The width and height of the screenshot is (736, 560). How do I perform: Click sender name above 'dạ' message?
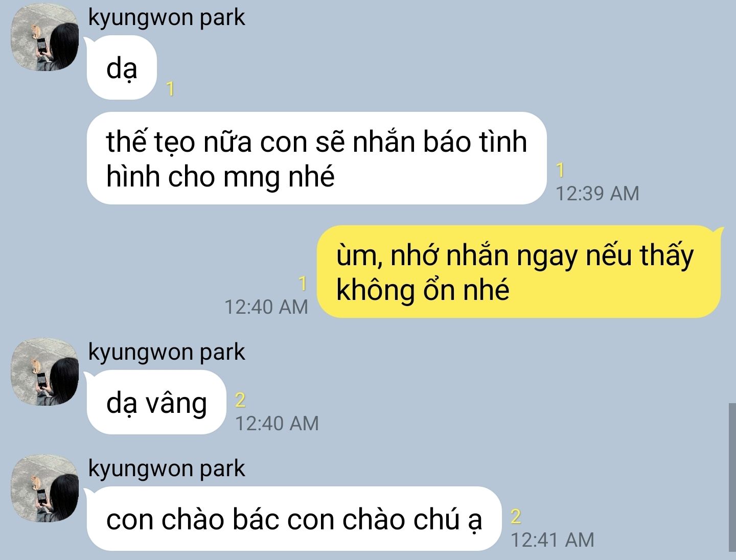167,17
